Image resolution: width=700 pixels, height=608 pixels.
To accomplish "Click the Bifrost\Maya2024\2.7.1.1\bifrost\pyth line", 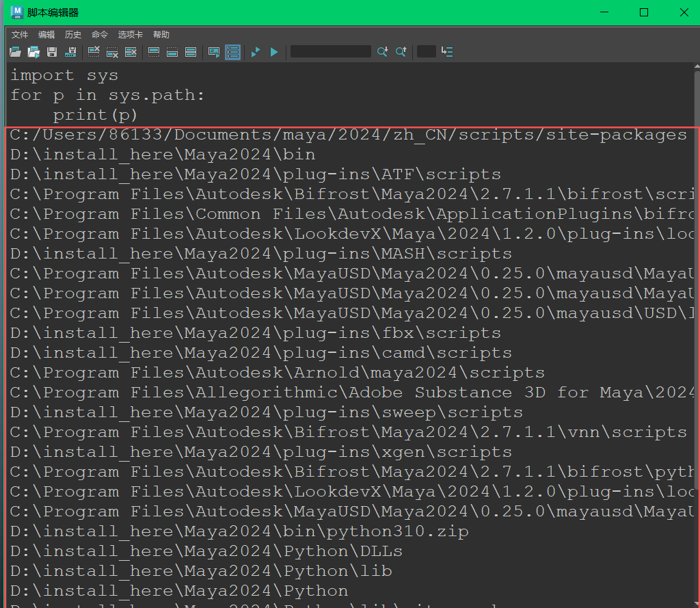I will pos(352,471).
